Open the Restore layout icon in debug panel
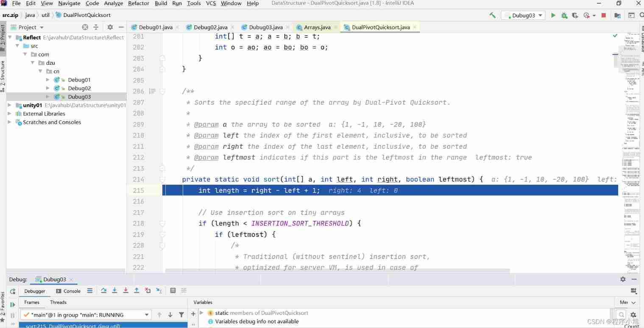 click(634, 291)
